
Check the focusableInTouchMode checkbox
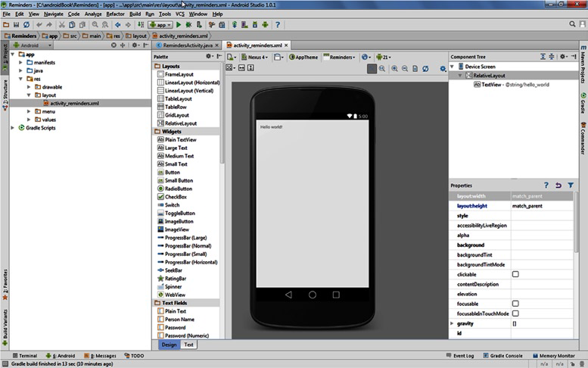tap(515, 313)
